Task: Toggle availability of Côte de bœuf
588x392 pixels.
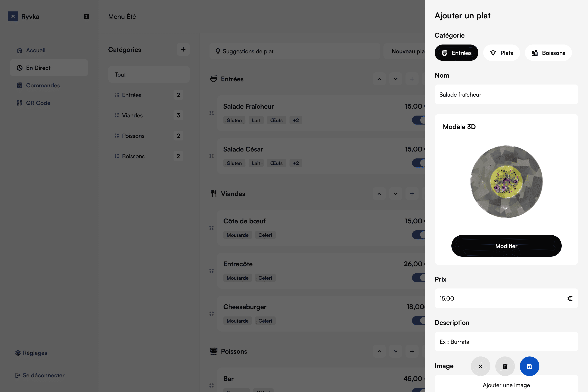Action: point(419,235)
